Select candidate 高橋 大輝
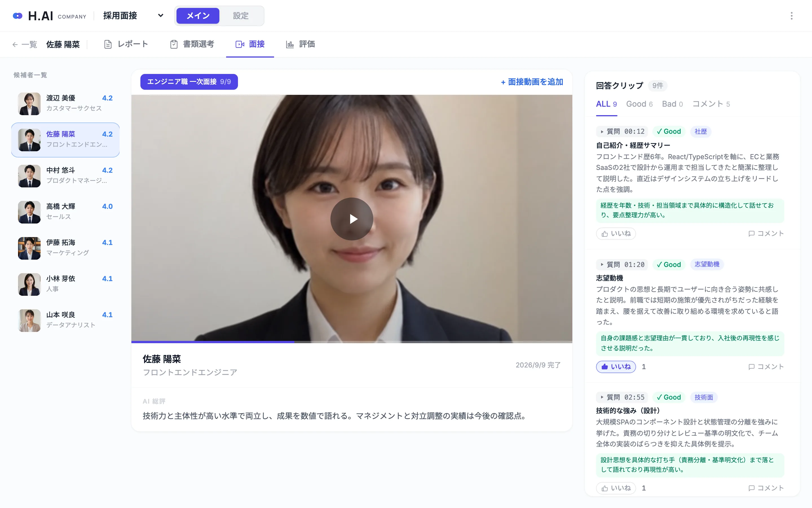This screenshot has height=508, width=812. tap(65, 212)
